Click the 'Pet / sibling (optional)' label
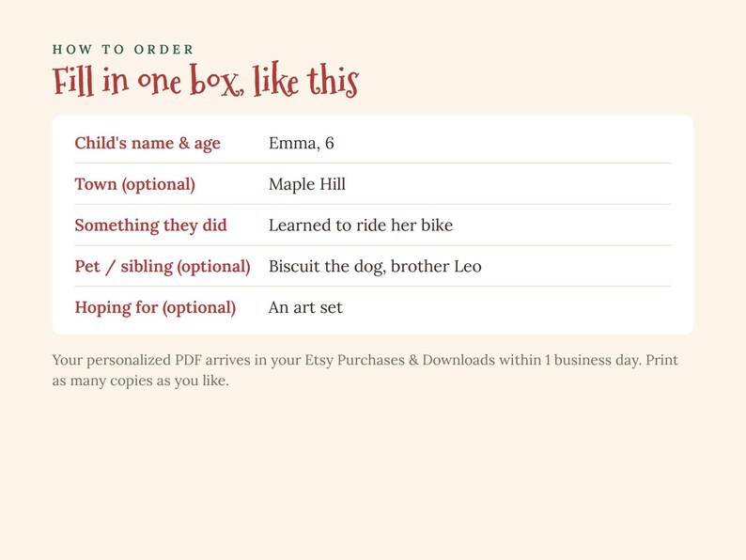The height and width of the screenshot is (560, 746). [163, 267]
